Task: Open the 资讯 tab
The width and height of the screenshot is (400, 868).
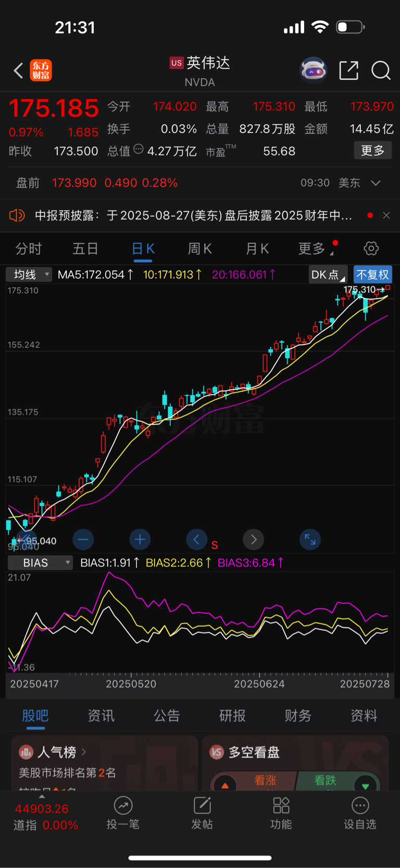Action: 101,716
